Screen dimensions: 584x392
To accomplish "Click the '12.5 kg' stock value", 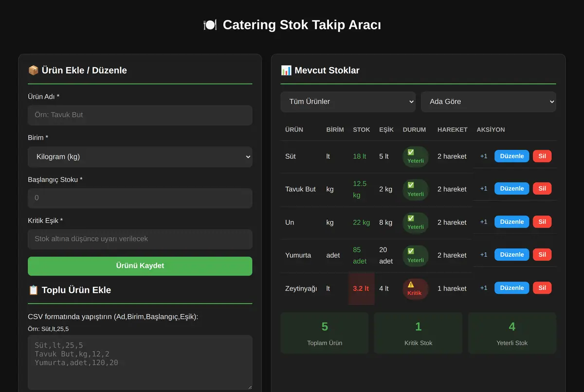I will 360,190.
